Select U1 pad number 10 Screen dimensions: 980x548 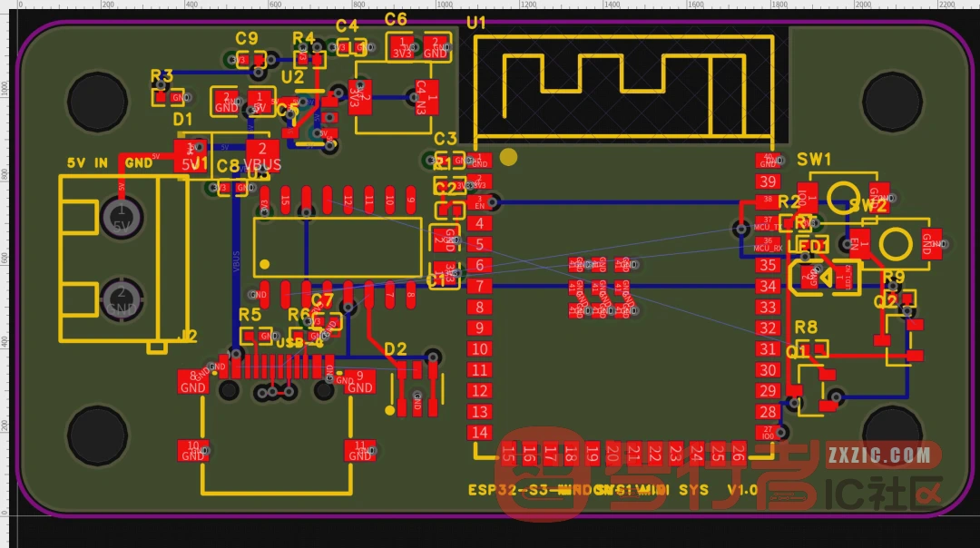click(479, 348)
